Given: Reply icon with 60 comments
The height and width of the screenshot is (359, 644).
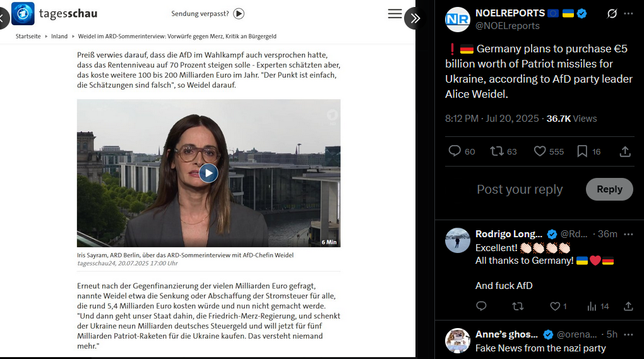Looking at the screenshot, I should click(x=455, y=151).
